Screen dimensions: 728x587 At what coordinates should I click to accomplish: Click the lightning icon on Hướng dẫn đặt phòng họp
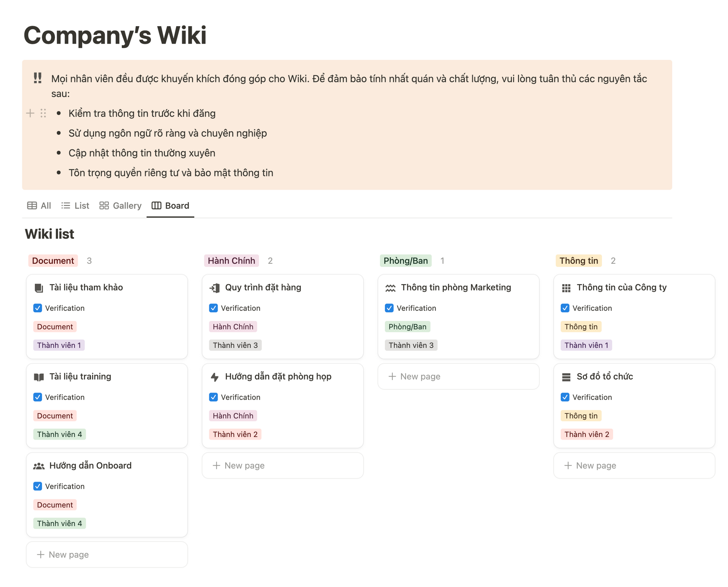coord(215,376)
